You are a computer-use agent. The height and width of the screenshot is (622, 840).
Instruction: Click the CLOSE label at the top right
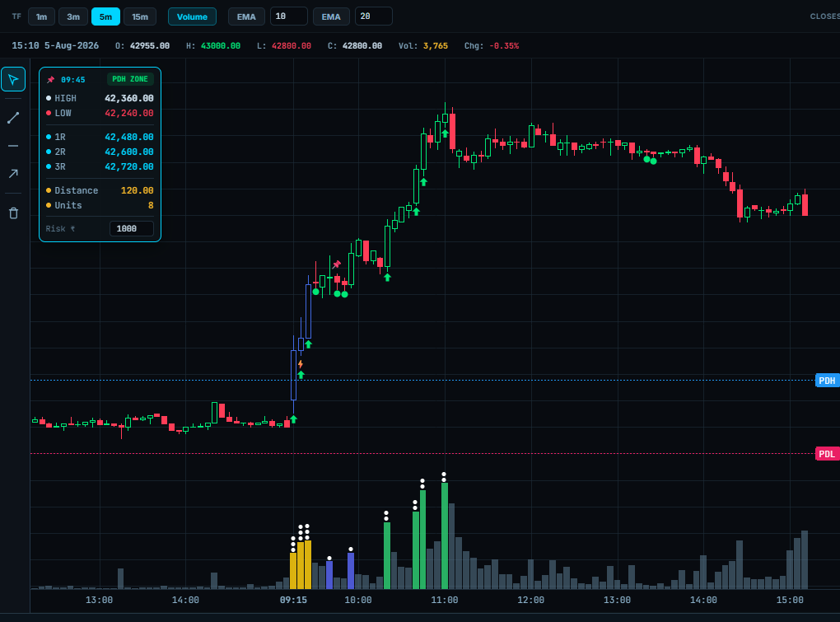[825, 16]
